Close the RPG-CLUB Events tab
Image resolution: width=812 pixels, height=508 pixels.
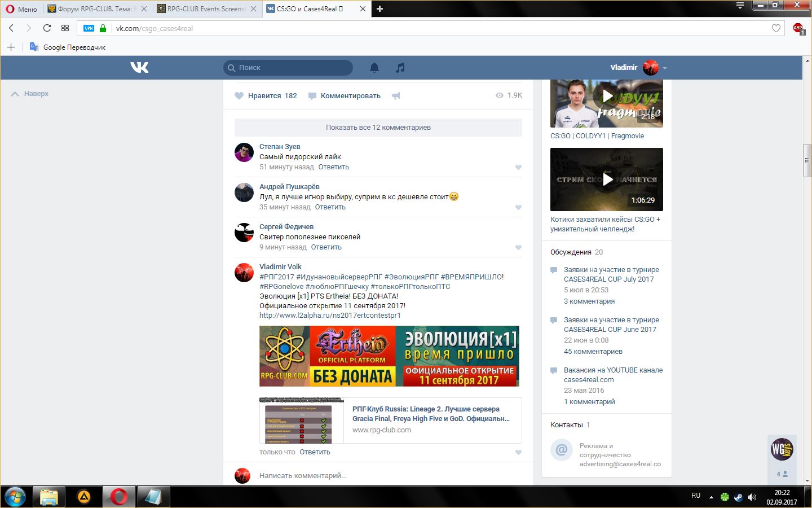coord(253,8)
